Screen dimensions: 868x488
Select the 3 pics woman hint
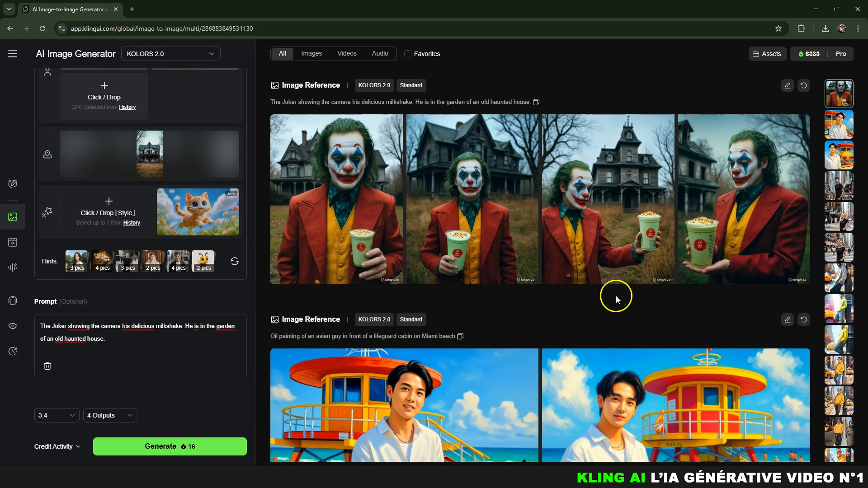click(x=77, y=261)
